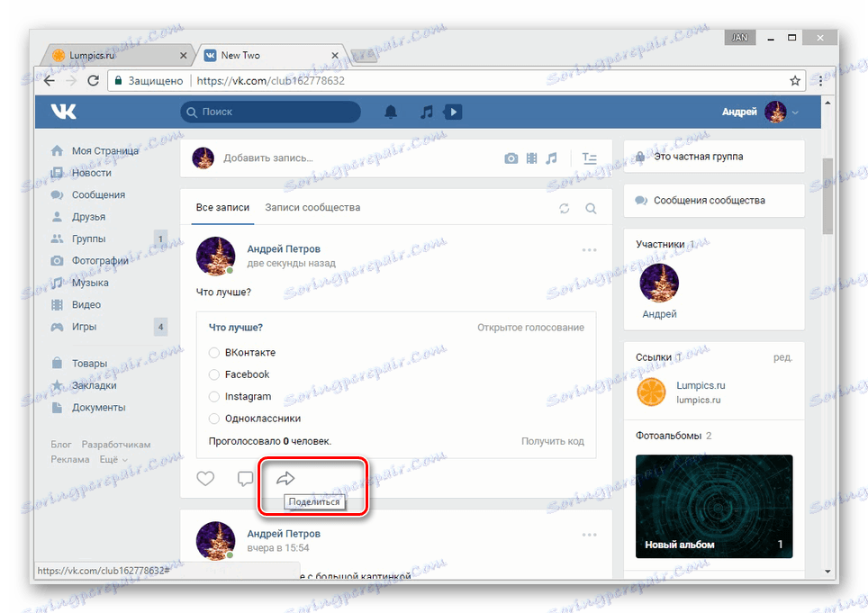The height and width of the screenshot is (613, 868).
Task: Open Lumpics.ru link in Ссылки
Action: tap(701, 385)
